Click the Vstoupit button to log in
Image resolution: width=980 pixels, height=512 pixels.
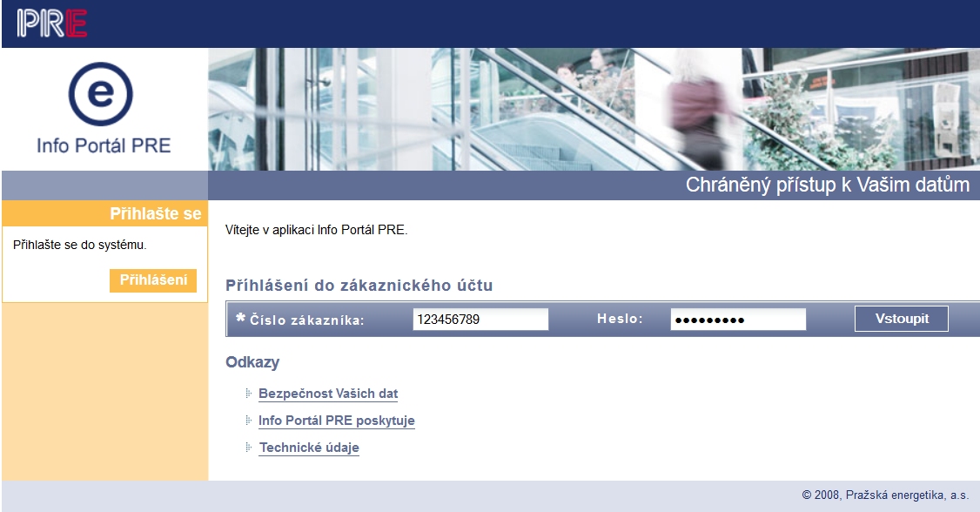click(902, 319)
